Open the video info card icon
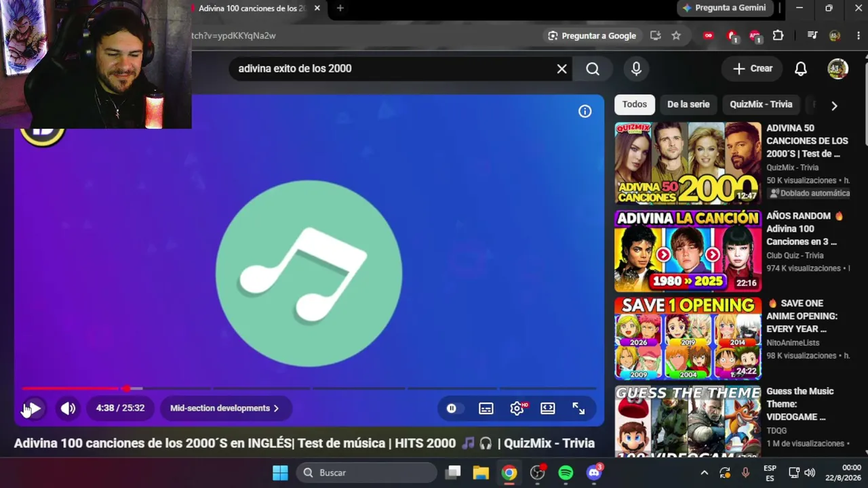868x488 pixels. [x=585, y=111]
